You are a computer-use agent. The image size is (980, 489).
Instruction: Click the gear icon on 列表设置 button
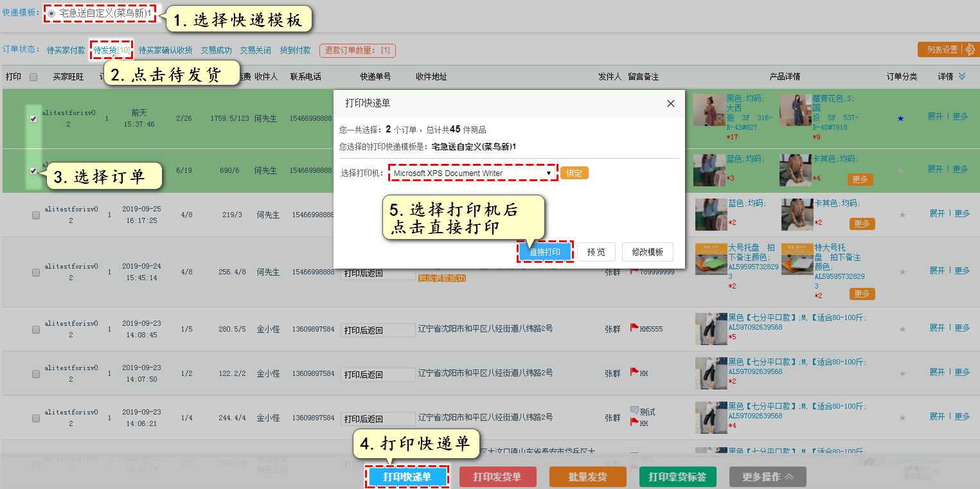click(970, 49)
